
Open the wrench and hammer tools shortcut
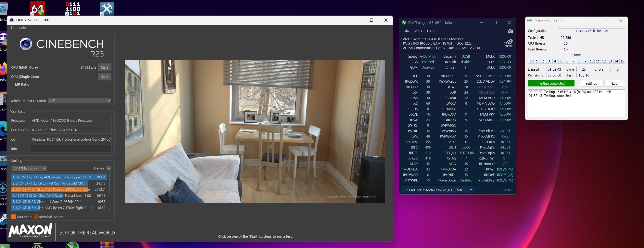pyautogui.click(x=107, y=9)
